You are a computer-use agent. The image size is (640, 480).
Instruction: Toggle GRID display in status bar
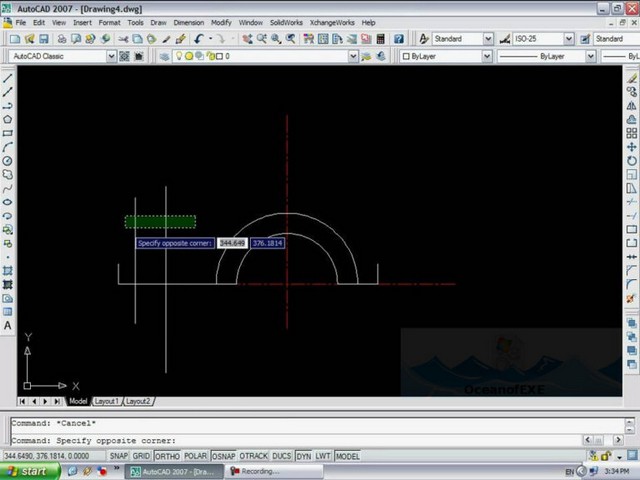tap(141, 456)
